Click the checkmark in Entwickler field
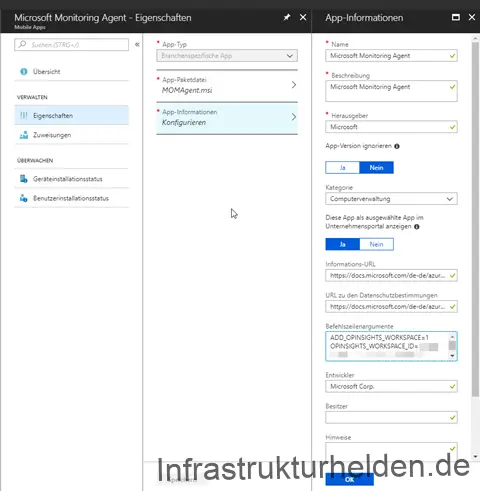The height and width of the screenshot is (491, 480). (x=452, y=386)
